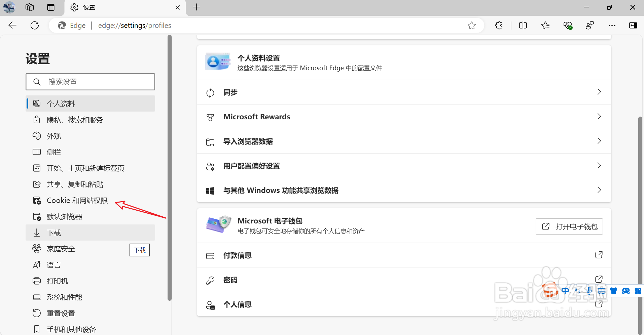Click the 搜索设置 search box
Screen dimensions: 644x335
click(90, 82)
